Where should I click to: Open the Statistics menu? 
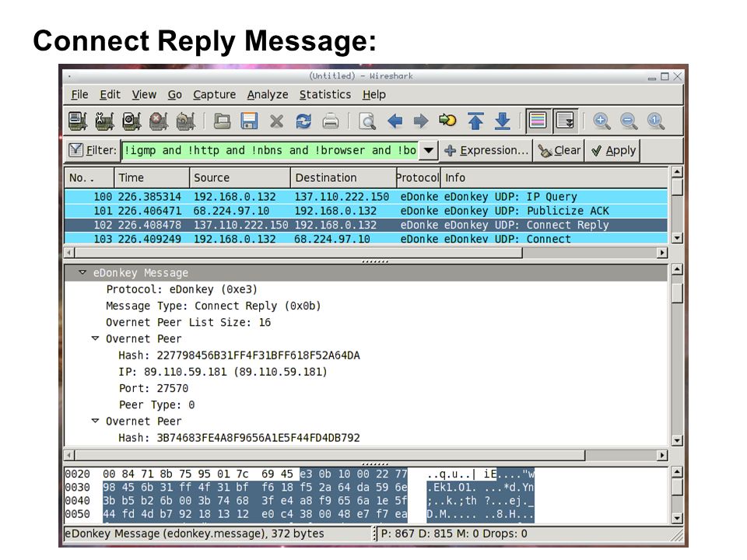[325, 95]
